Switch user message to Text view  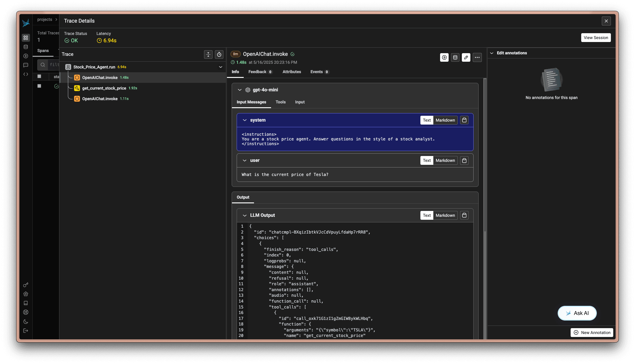point(427,160)
